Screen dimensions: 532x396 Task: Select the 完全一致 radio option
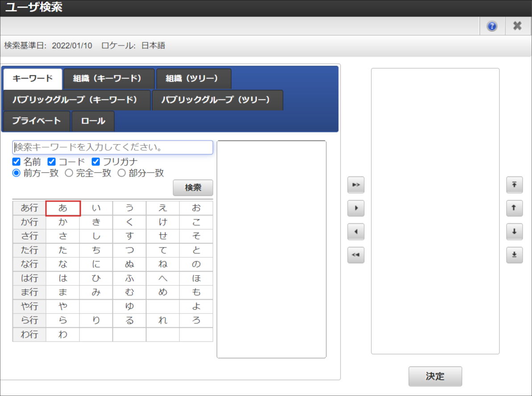69,173
